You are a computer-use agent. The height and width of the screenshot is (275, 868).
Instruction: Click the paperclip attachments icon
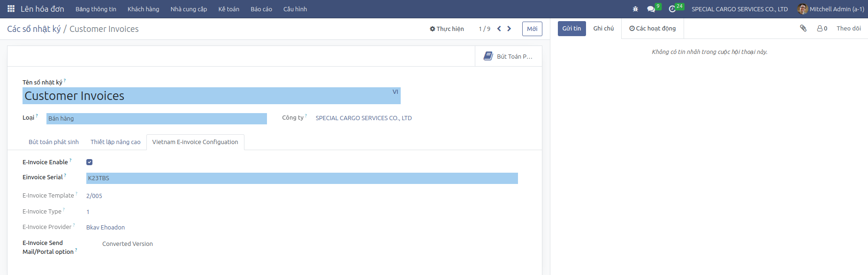click(803, 28)
